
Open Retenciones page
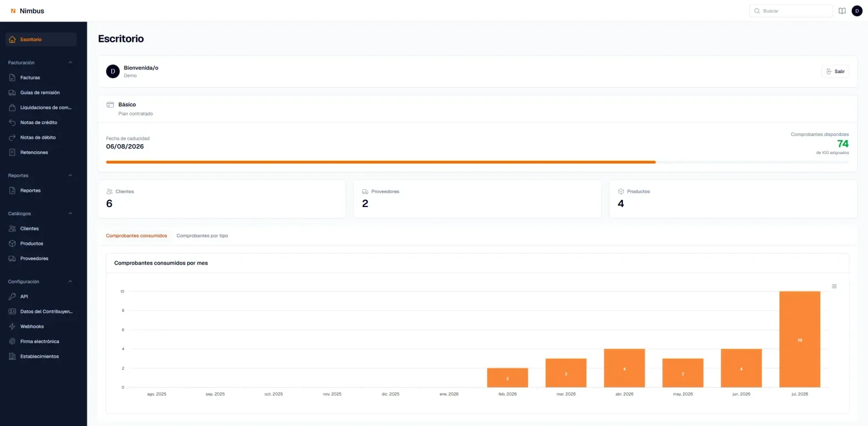click(x=41, y=152)
